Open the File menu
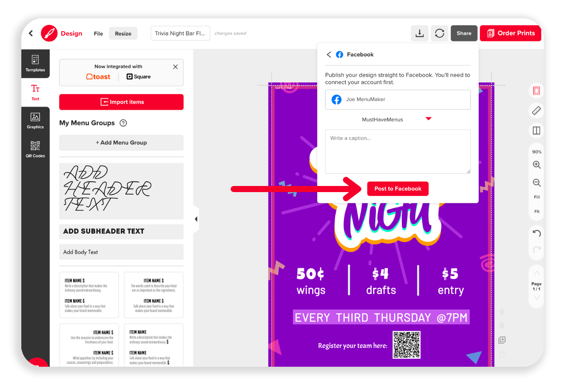Image resolution: width=566 pixels, height=392 pixels. (x=98, y=34)
